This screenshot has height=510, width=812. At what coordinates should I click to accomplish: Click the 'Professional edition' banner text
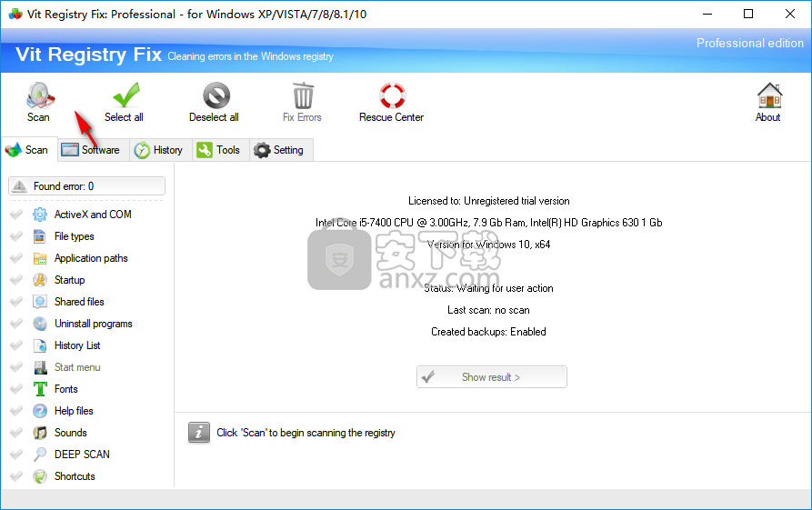click(x=750, y=43)
